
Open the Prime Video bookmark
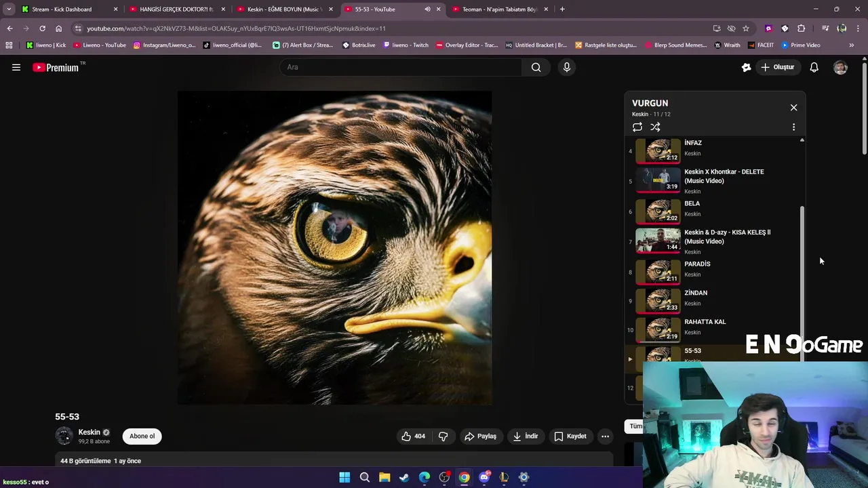pyautogui.click(x=800, y=45)
